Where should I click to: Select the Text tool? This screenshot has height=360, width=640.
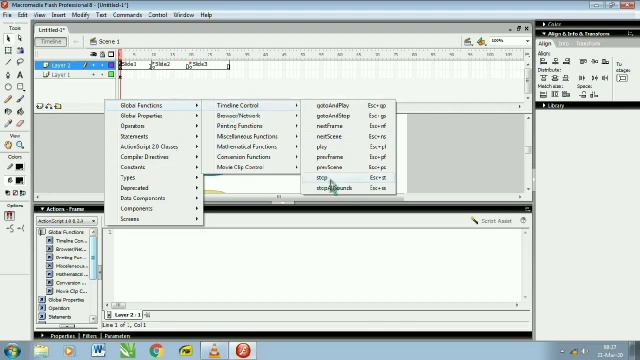coord(20,75)
